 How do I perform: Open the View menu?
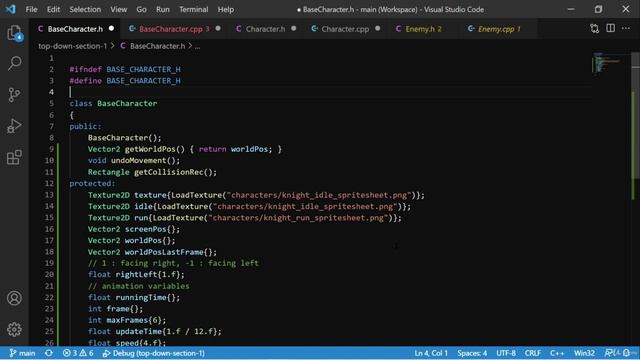coord(118,9)
